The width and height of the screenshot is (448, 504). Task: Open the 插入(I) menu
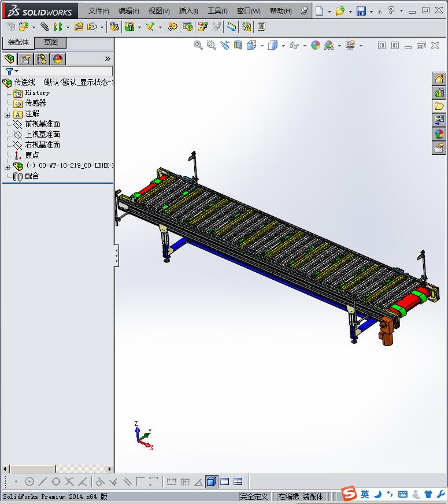coord(188,11)
